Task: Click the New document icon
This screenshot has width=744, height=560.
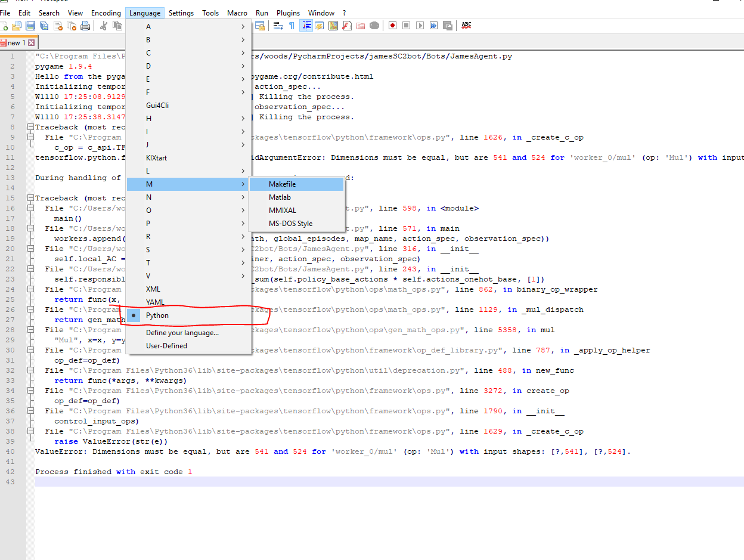Action: (x=4, y=26)
